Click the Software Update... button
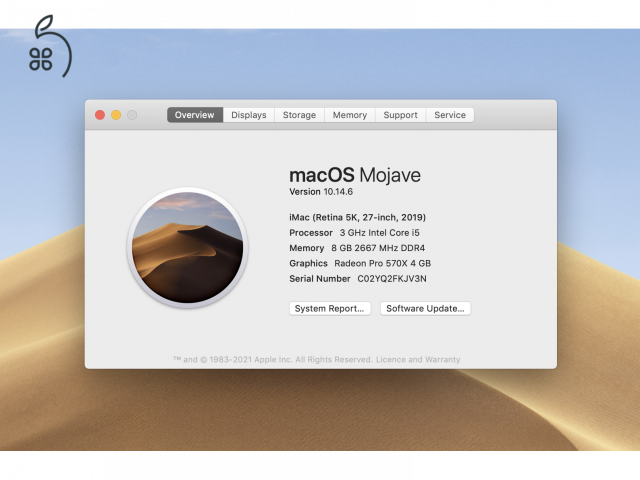The image size is (640, 480). click(425, 309)
